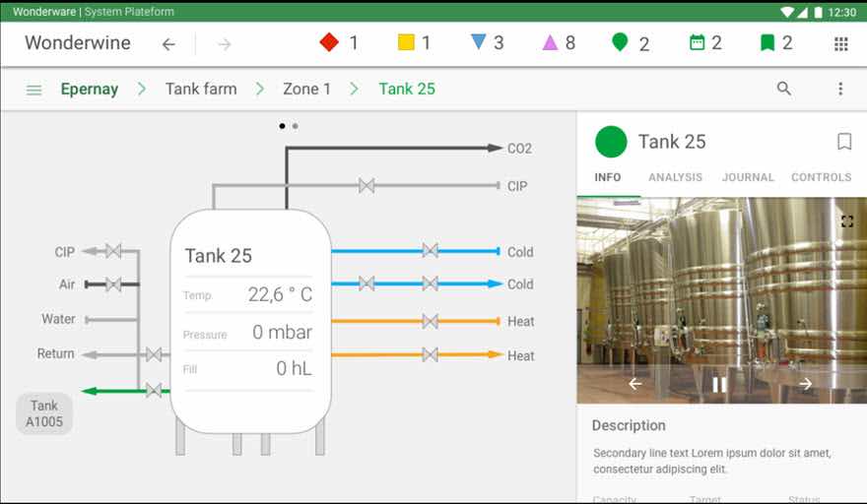Open the green calendar events counter
This screenshot has height=504, width=867.
tap(705, 42)
